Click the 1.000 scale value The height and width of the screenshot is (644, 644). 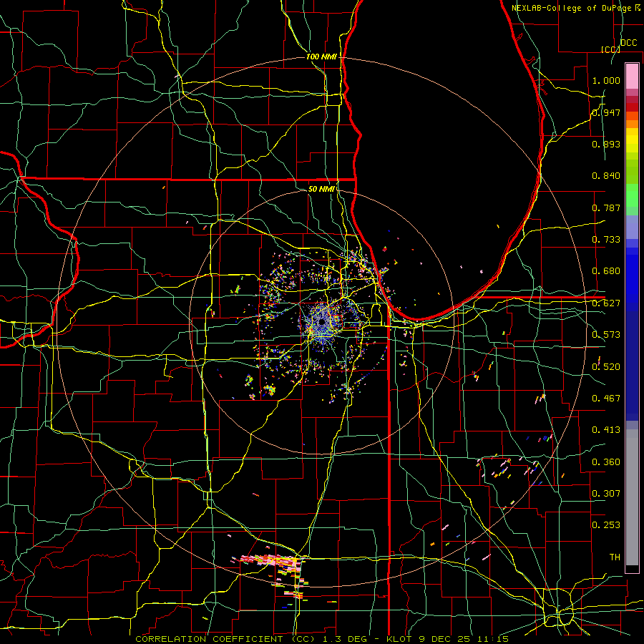(606, 80)
